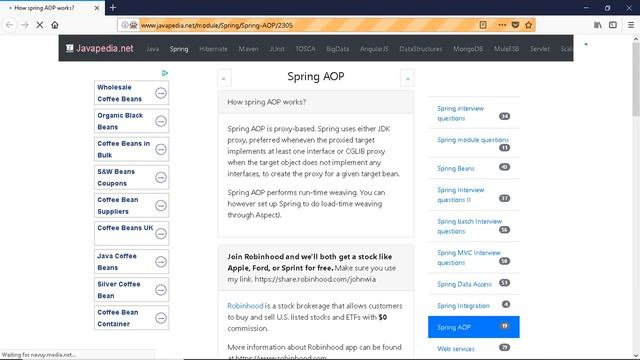Click arrow beside Coffee Beans UK ad
Image resolution: width=640 pixels, height=360 pixels.
point(161,234)
